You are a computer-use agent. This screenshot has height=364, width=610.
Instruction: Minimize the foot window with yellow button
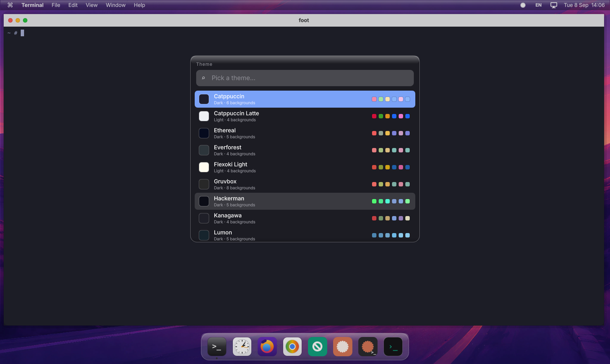tap(18, 20)
